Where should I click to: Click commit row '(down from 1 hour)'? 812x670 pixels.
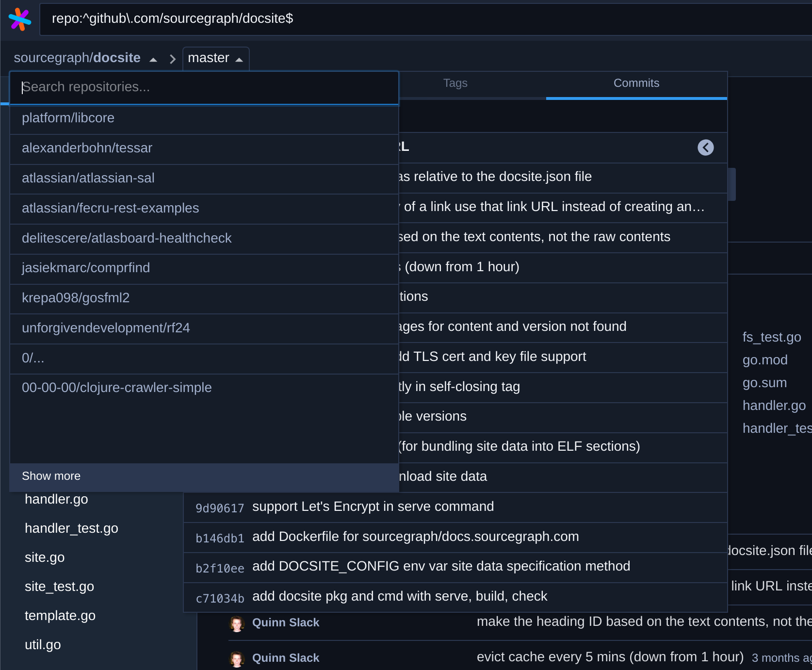[x=563, y=267]
